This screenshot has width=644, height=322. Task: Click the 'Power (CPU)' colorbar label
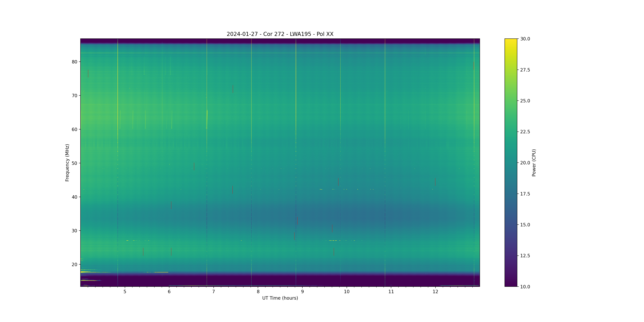point(534,162)
